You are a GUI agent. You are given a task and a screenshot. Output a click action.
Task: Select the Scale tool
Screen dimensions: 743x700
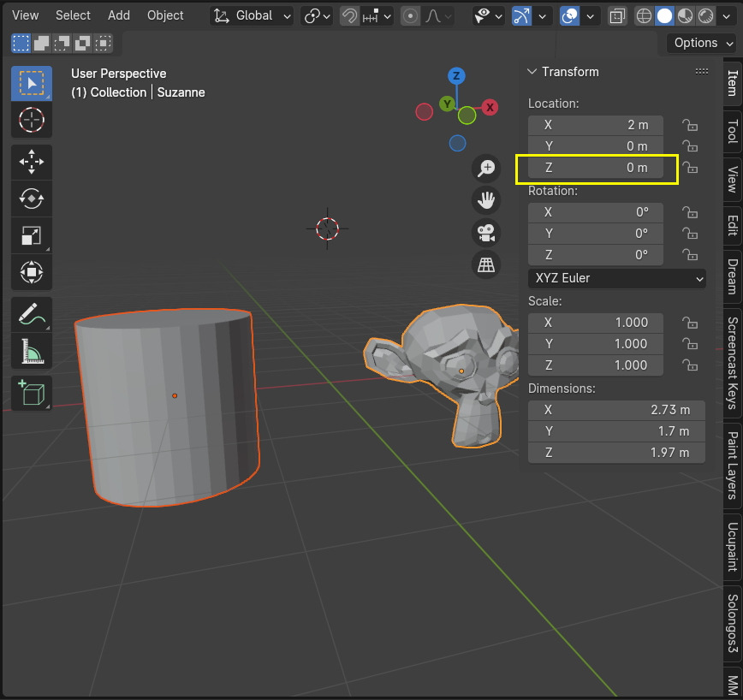pyautogui.click(x=32, y=235)
